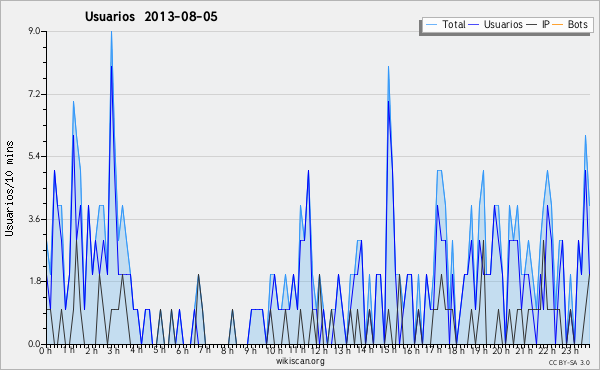Click the light blue Total legend line
The image size is (600, 370).
pos(431,25)
